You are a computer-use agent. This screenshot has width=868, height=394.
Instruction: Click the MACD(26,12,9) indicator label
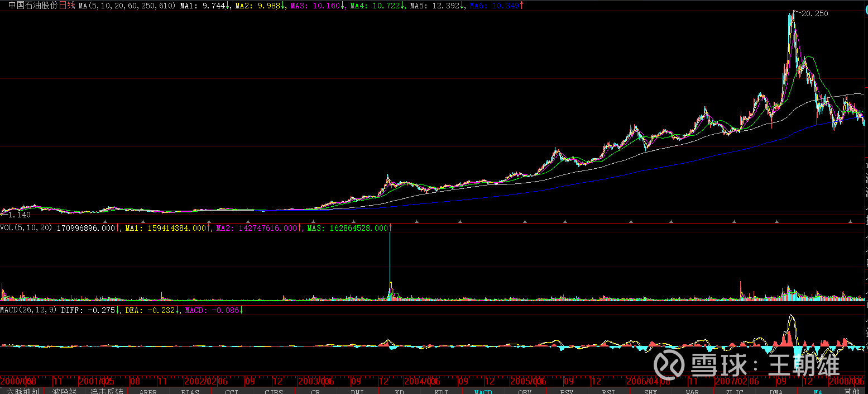(x=28, y=309)
